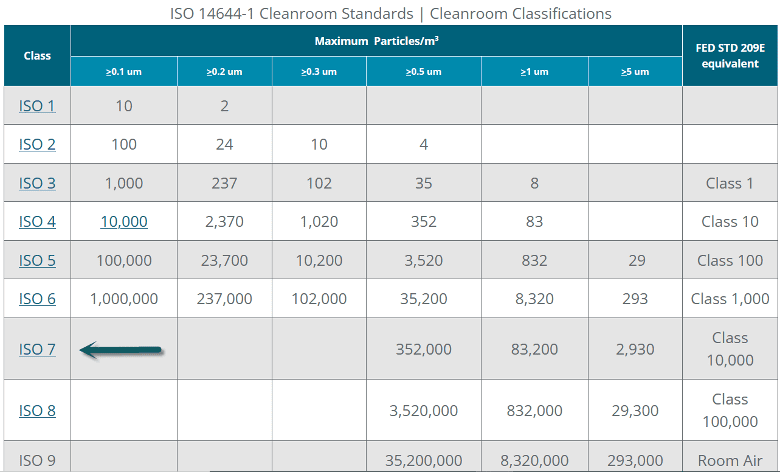Click the ISO 9 row label
The height and width of the screenshot is (475, 780).
[x=37, y=460]
